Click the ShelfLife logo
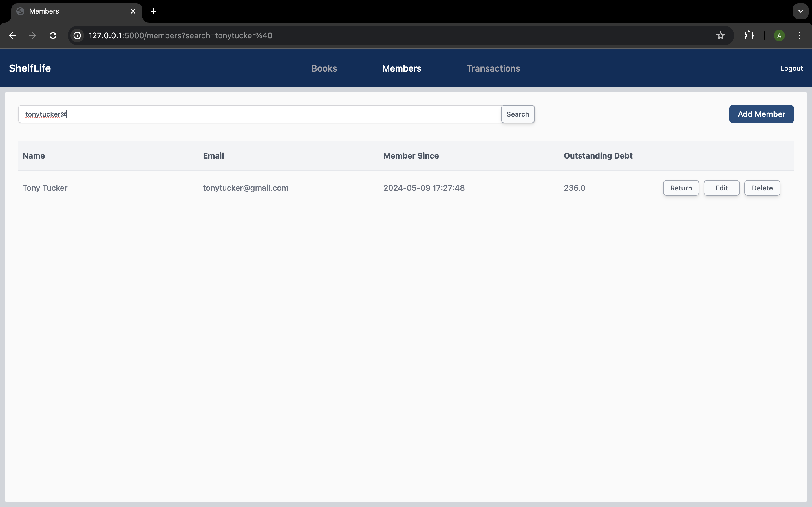 point(30,68)
